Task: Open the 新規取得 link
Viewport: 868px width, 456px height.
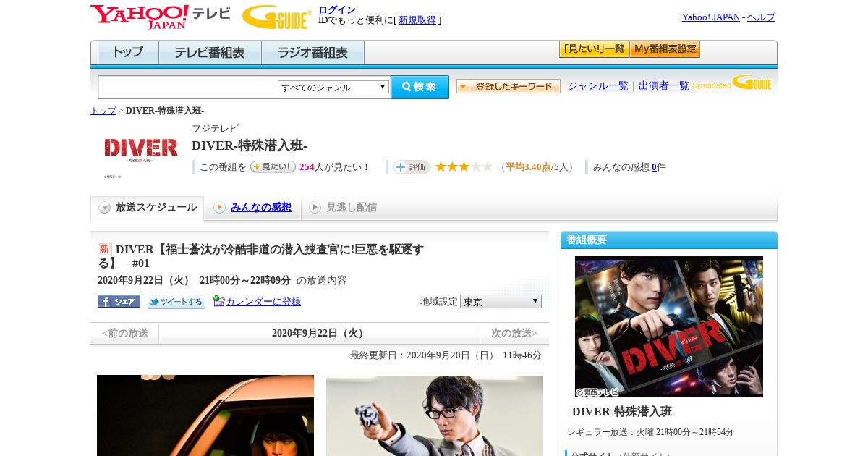Action: [417, 20]
